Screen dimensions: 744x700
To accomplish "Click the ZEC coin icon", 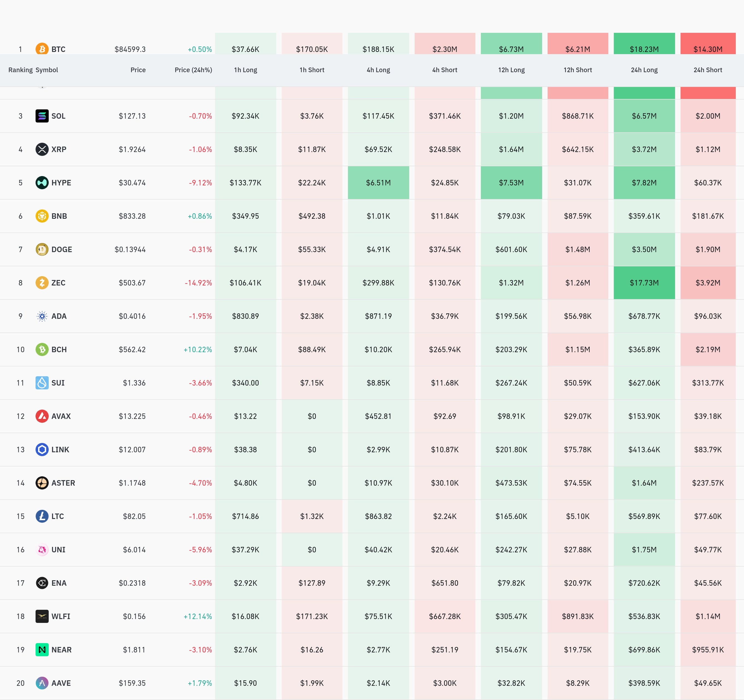I will [42, 282].
